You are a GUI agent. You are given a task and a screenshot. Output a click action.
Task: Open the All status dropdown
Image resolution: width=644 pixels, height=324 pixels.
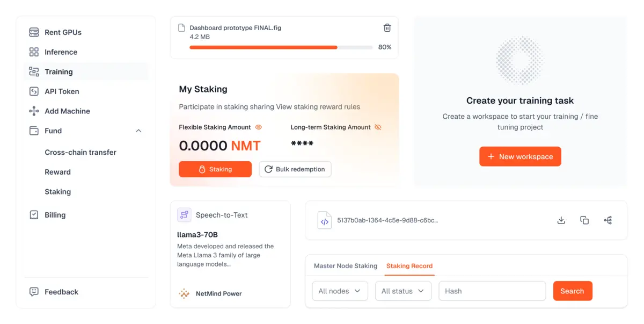[402, 291]
